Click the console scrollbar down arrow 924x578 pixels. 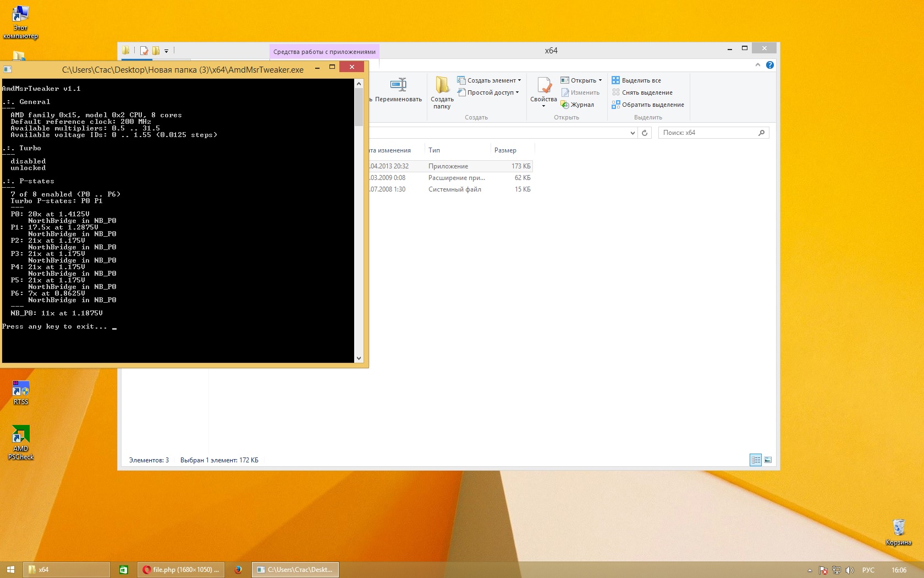click(x=359, y=358)
